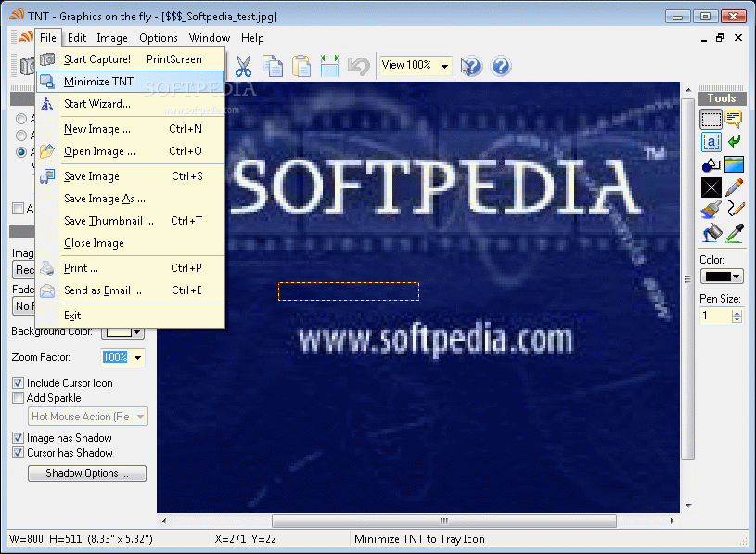This screenshot has height=554, width=756.
Task: Click the Undo arrow toolbar icon
Action: pyautogui.click(x=359, y=66)
